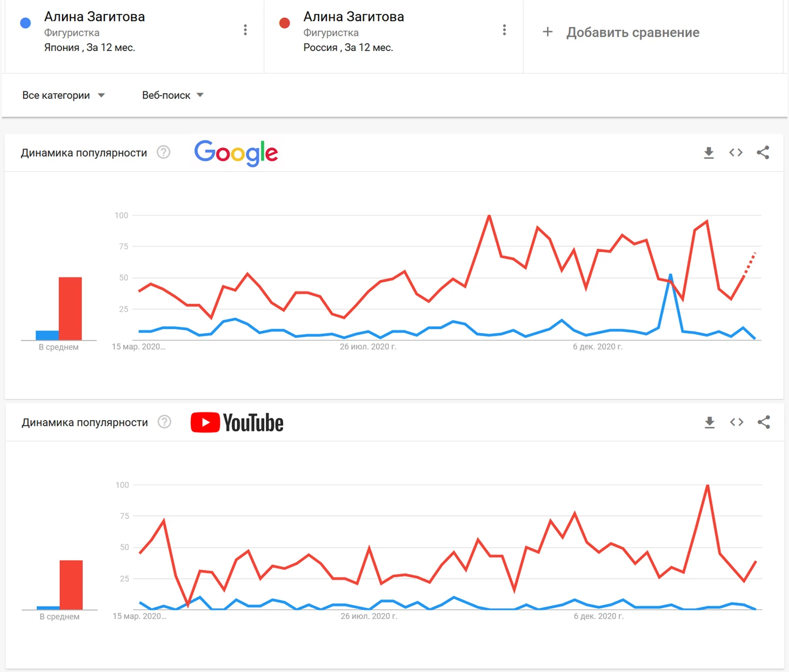789x672 pixels.
Task: Open three-dot menu for Japan term
Action: point(245,30)
